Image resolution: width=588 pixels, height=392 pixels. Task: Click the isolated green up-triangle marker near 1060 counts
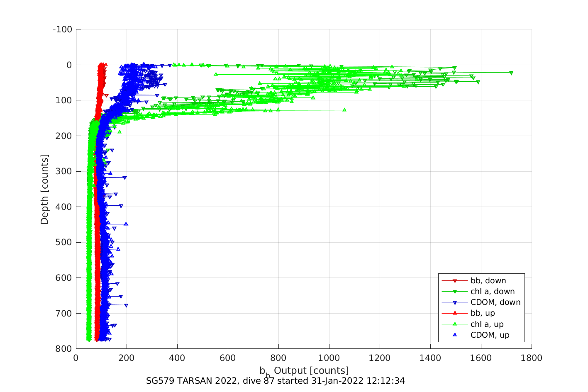(x=344, y=110)
